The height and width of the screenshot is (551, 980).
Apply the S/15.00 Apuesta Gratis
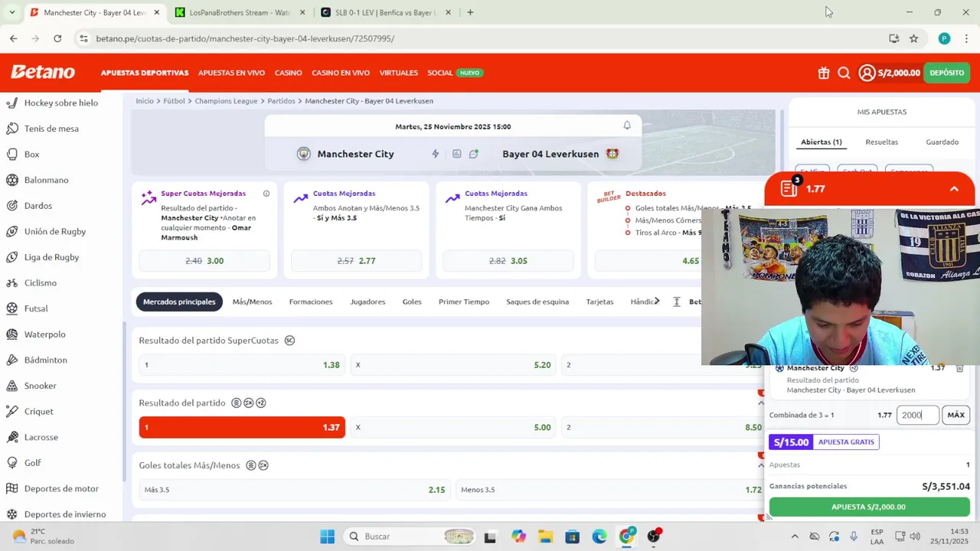[824, 442]
